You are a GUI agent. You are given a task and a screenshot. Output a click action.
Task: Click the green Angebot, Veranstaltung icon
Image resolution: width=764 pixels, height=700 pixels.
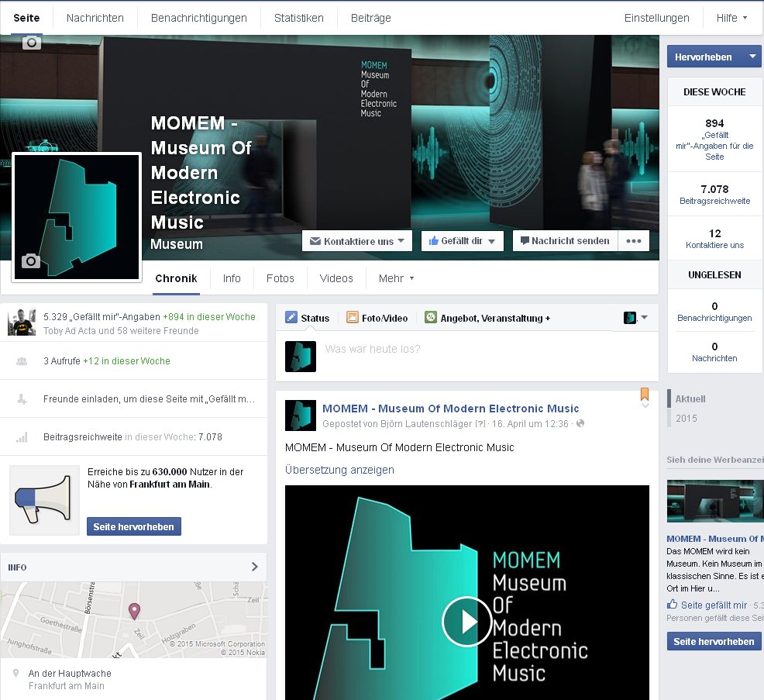click(x=430, y=318)
